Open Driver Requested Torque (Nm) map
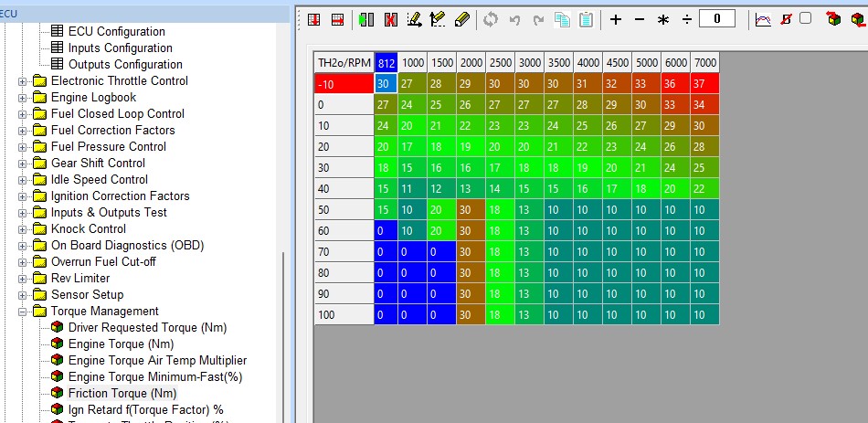The height and width of the screenshot is (423, 868). [147, 328]
